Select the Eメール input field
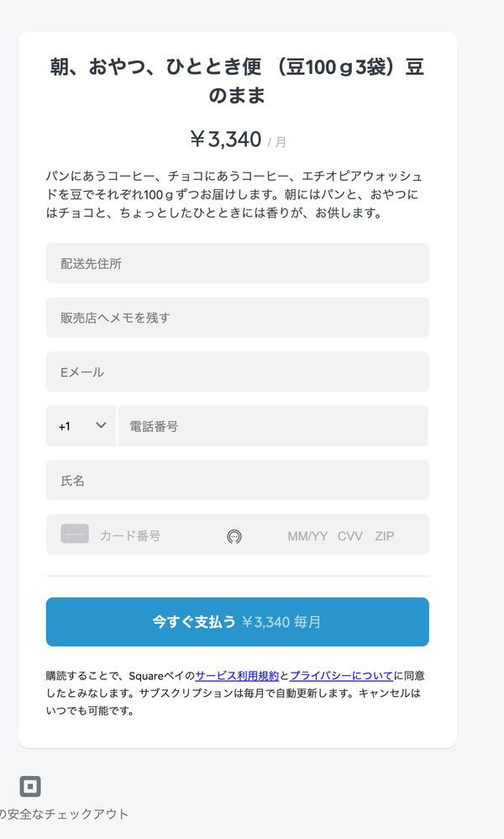Viewport: 504px width, 839px height. click(x=237, y=372)
